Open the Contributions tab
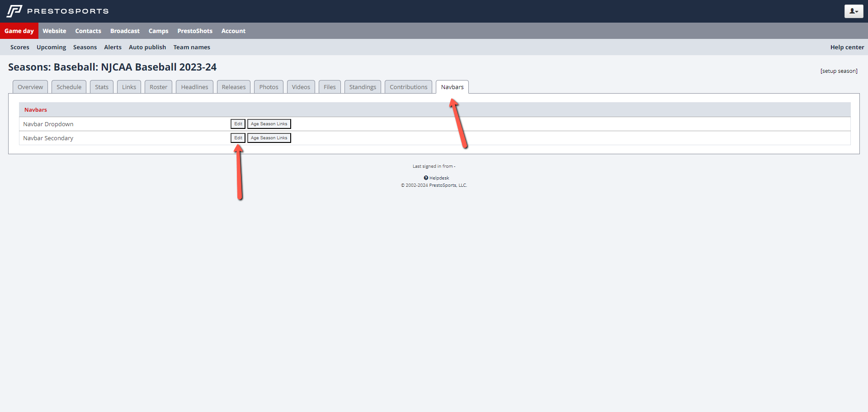868x412 pixels. tap(409, 87)
